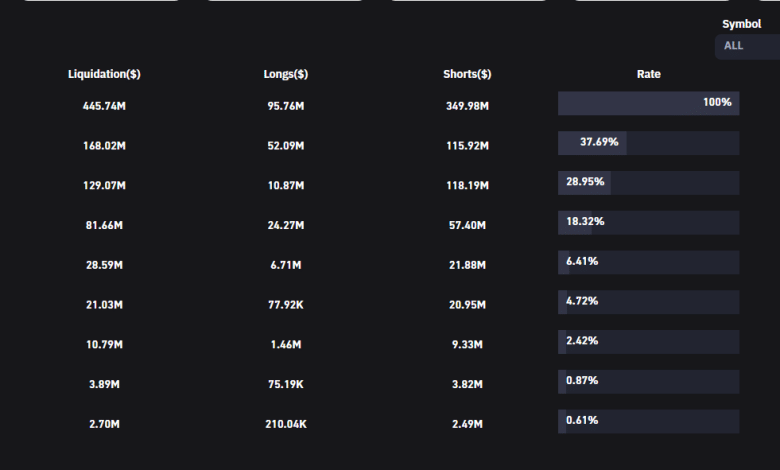The image size is (780, 470).
Task: Click the Longs($) column header
Action: click(x=286, y=74)
